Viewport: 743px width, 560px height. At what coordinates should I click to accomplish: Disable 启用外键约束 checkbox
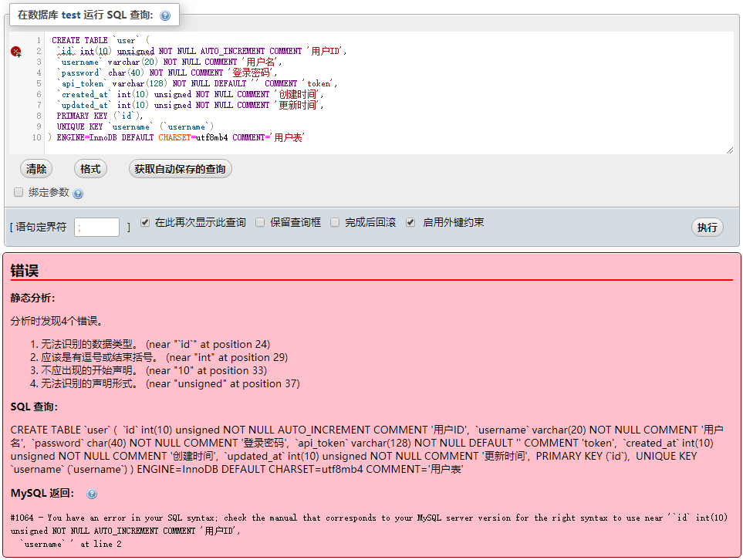(410, 222)
